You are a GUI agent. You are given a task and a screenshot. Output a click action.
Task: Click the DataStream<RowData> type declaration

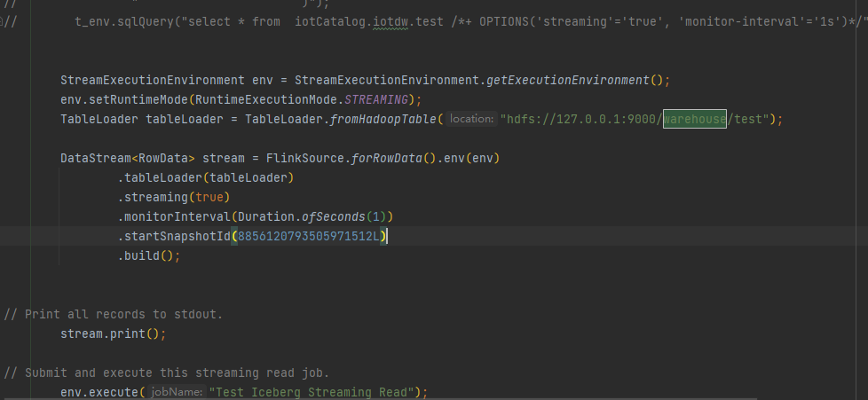point(128,158)
